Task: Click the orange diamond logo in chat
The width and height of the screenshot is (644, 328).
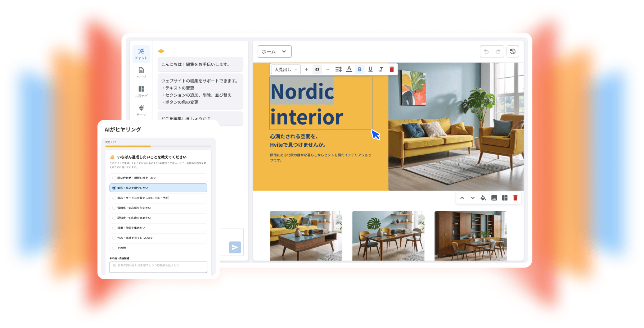Action: pyautogui.click(x=161, y=51)
